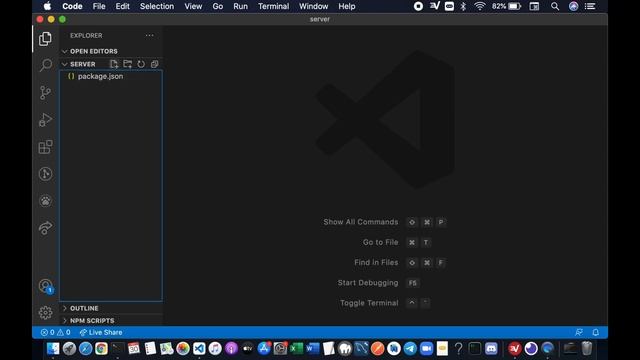Click the Wi-Fi icon in the menu bar
This screenshot has width=640, height=360.
coord(480,6)
